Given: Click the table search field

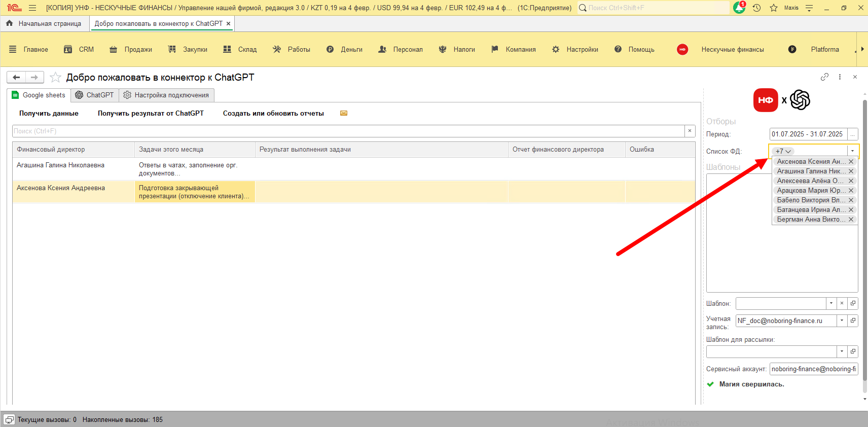Looking at the screenshot, I should pyautogui.click(x=348, y=131).
